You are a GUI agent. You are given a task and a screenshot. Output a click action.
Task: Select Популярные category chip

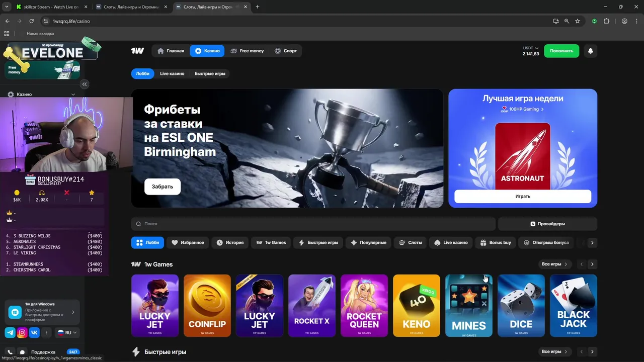(x=369, y=243)
